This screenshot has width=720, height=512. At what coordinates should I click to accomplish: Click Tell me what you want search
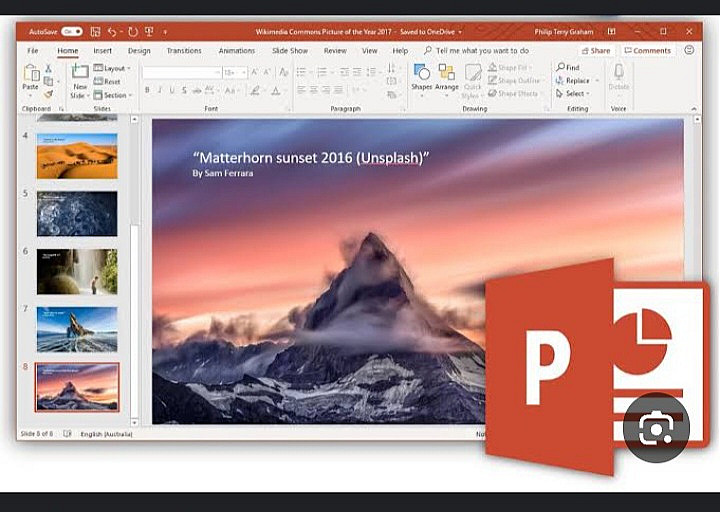click(476, 51)
